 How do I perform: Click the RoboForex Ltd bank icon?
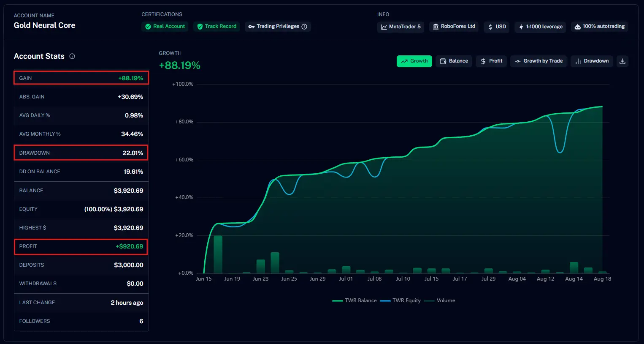(x=436, y=27)
